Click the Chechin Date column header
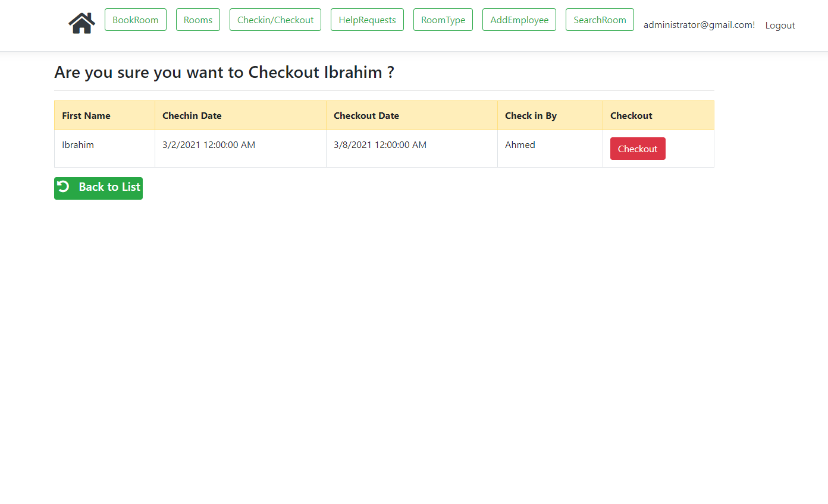The image size is (828, 504). 192,115
